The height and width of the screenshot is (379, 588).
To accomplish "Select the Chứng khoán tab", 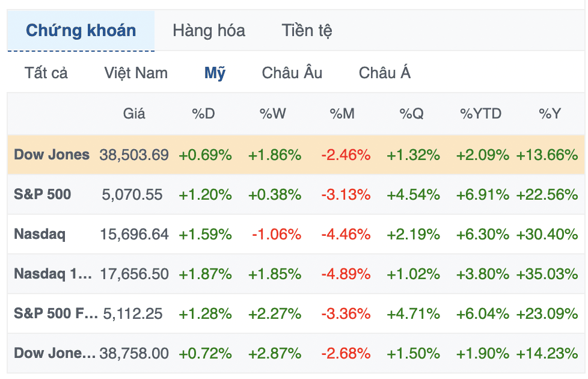I will pos(81,31).
